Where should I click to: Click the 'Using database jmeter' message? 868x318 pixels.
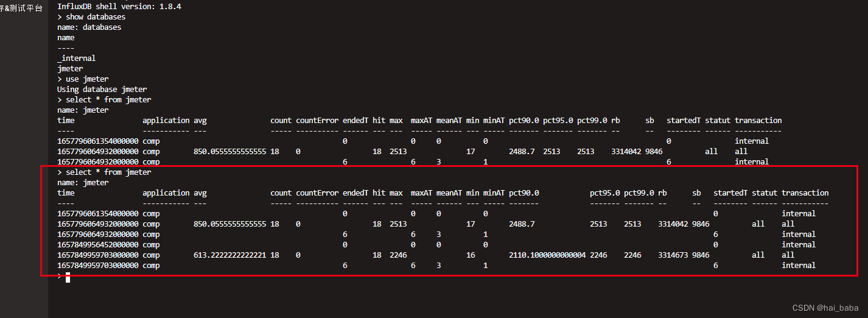(102, 90)
